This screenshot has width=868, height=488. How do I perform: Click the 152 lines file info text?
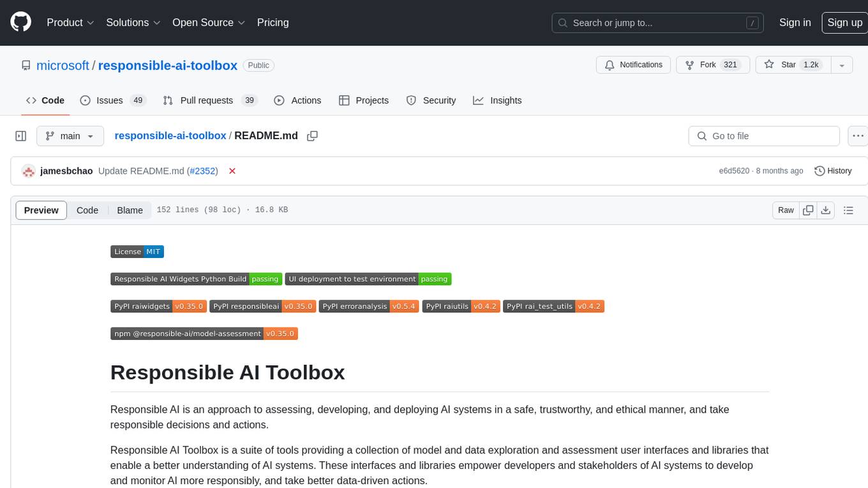point(222,210)
